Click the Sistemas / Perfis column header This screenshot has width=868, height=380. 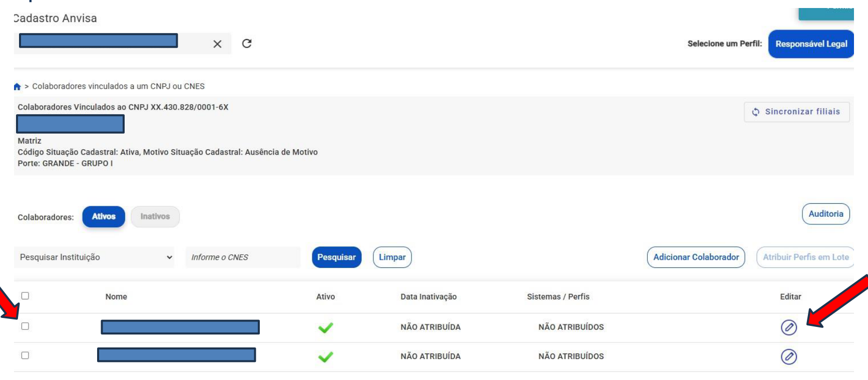558,297
